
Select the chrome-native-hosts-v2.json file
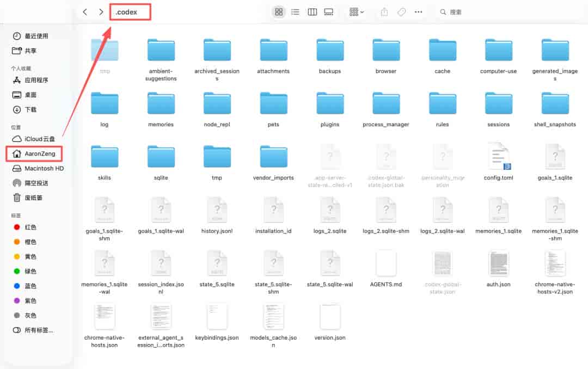(x=555, y=272)
